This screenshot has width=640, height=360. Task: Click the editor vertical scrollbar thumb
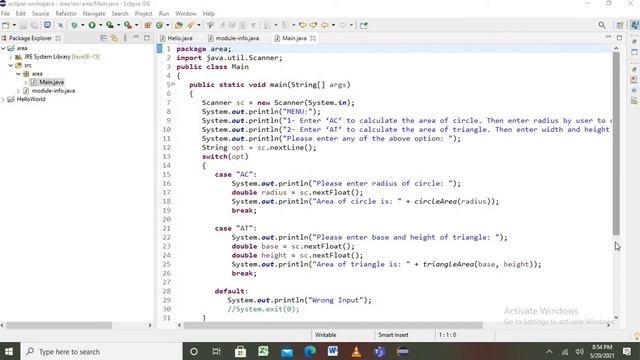click(616, 143)
